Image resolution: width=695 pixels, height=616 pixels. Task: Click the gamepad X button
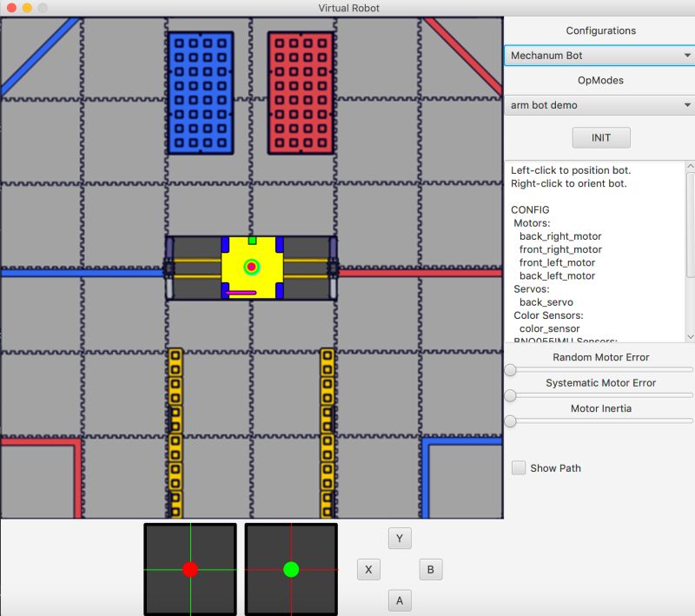[368, 569]
